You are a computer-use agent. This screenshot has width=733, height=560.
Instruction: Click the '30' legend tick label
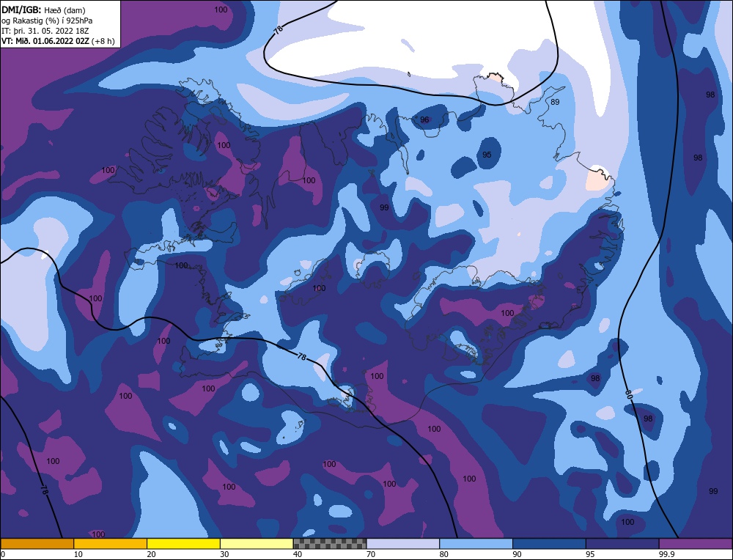pos(224,554)
